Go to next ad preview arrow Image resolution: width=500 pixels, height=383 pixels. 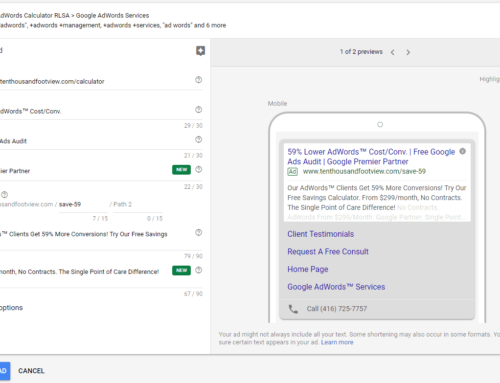click(408, 52)
